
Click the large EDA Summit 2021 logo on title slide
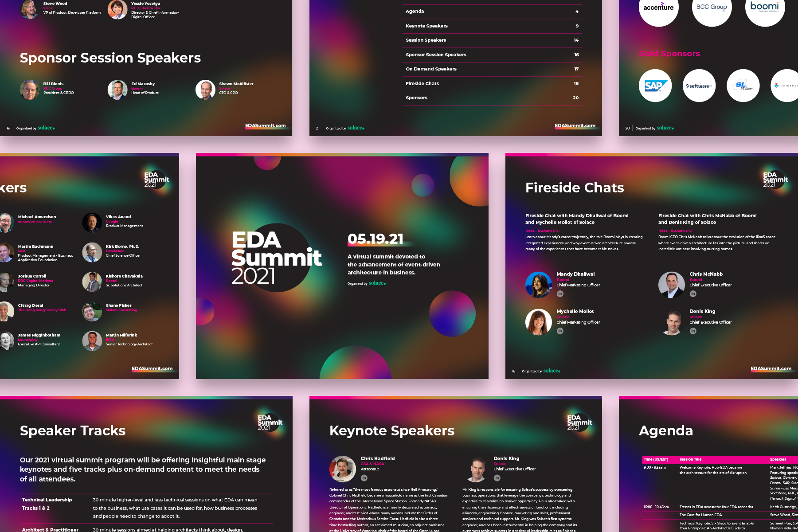pyautogui.click(x=276, y=258)
